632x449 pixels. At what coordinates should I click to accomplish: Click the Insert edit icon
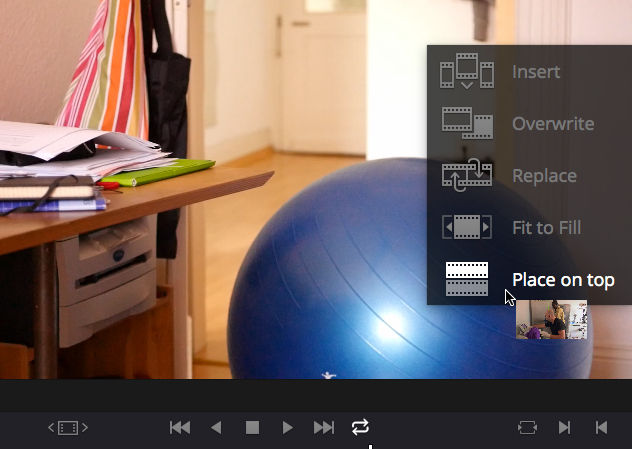(467, 72)
